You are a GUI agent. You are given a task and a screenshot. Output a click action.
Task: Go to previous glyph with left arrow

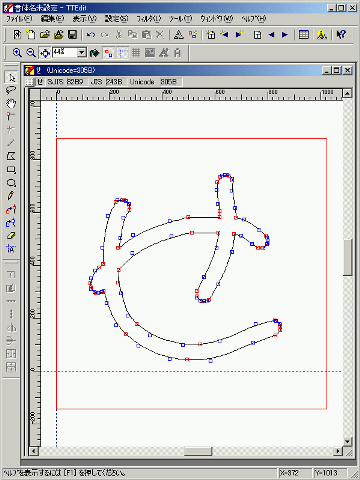click(271, 35)
